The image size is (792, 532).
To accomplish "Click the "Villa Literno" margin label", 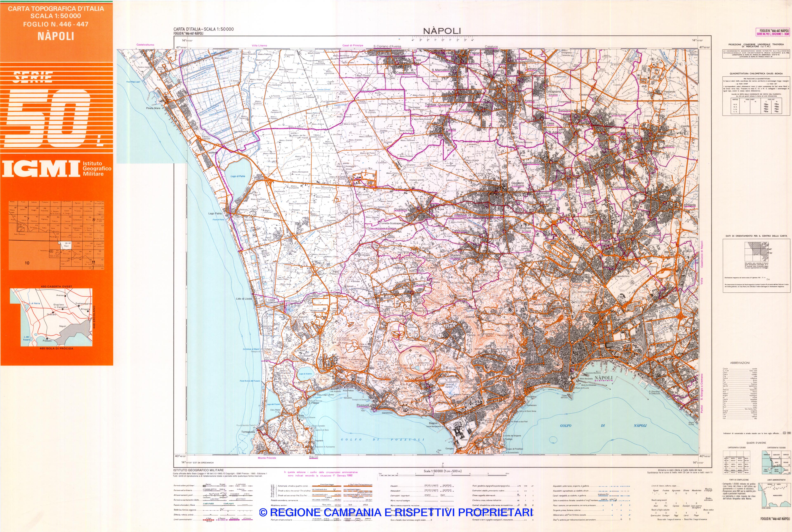I will (259, 46).
